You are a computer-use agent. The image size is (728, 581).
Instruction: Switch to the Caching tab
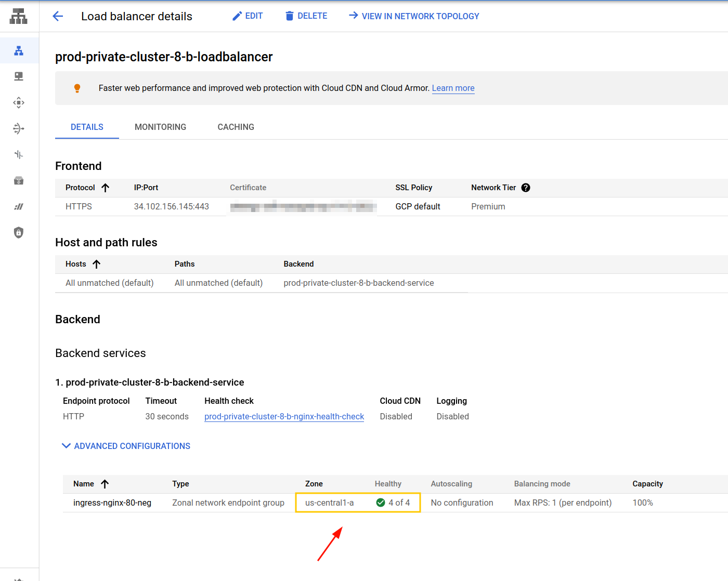click(236, 127)
